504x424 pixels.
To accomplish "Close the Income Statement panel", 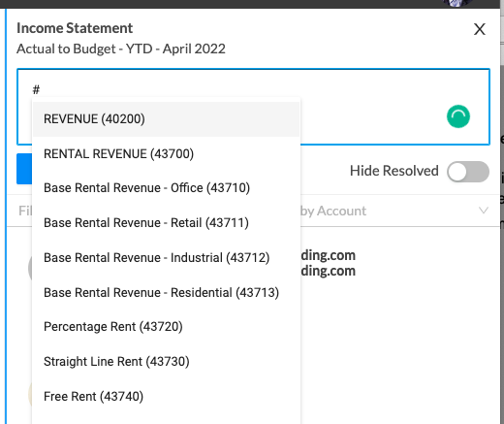I will (x=480, y=29).
